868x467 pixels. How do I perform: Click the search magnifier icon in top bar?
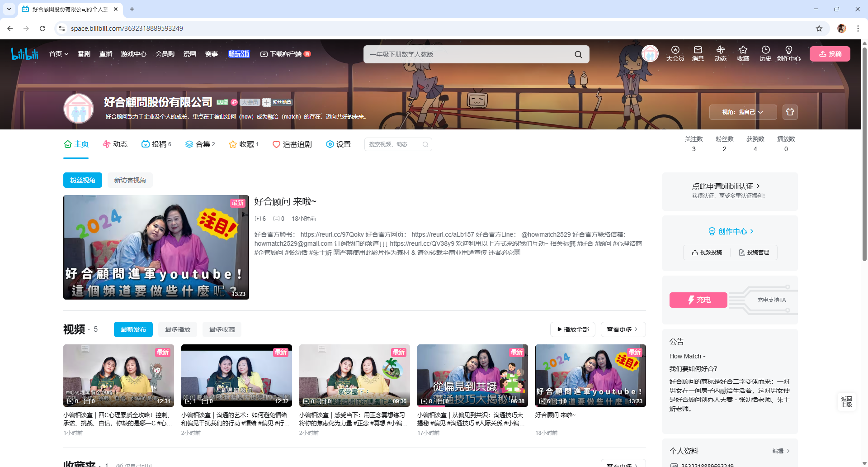[578, 54]
